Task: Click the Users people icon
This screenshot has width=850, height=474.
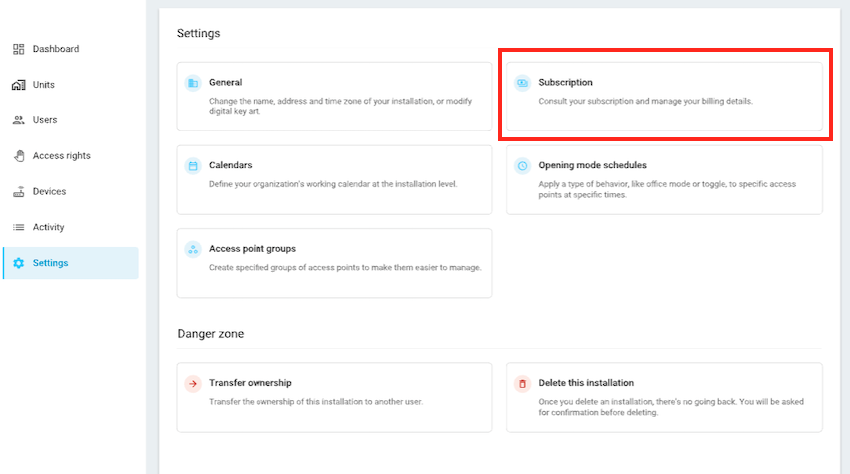Action: [18, 120]
